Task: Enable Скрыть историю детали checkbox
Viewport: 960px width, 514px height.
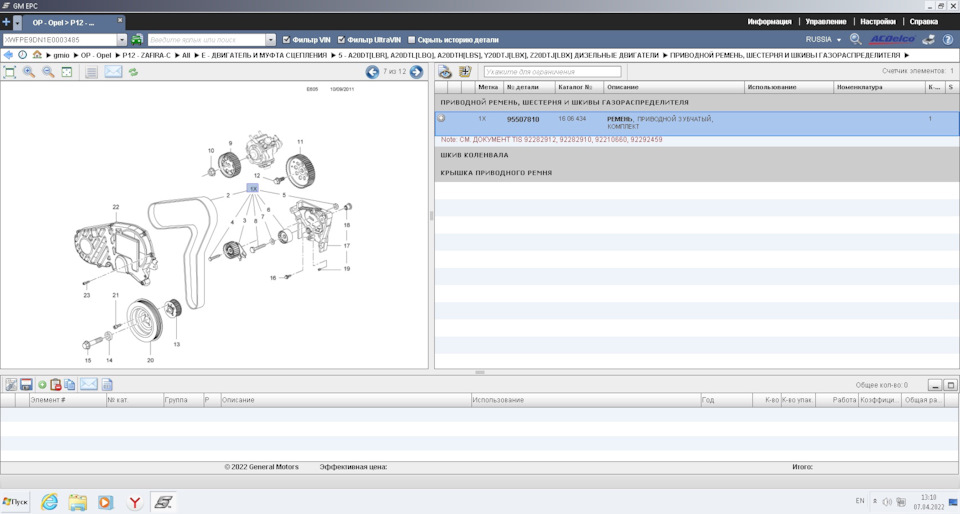Action: (412, 40)
